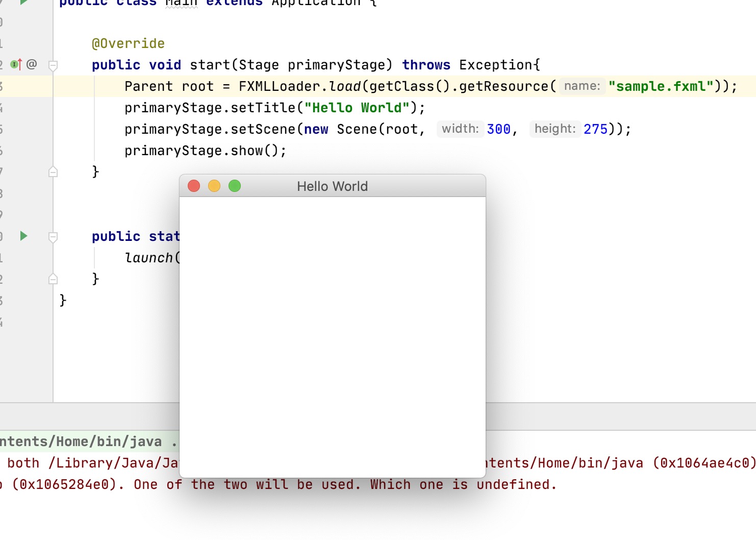This screenshot has width=756, height=540.
Task: Click the throws keyword
Action: 426,65
